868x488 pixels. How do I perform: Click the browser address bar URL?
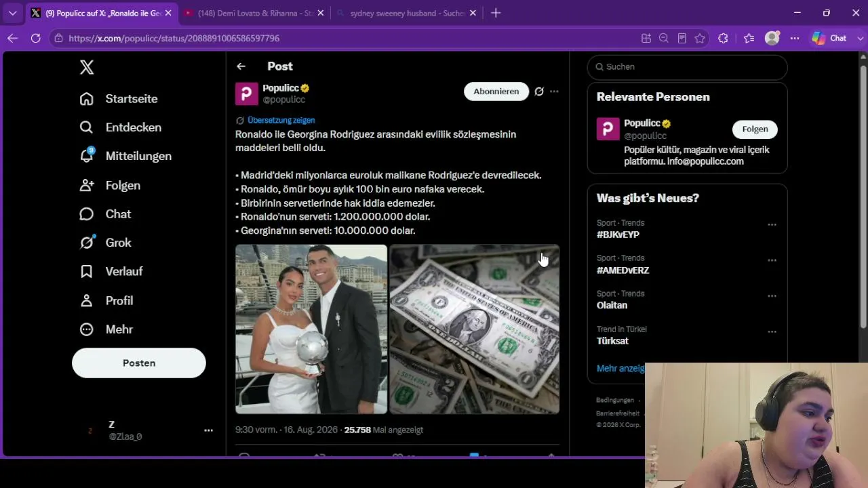click(174, 39)
